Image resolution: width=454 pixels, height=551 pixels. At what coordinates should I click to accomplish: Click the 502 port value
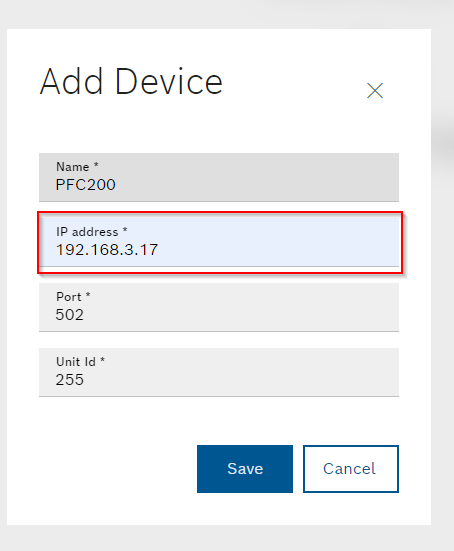pos(70,315)
